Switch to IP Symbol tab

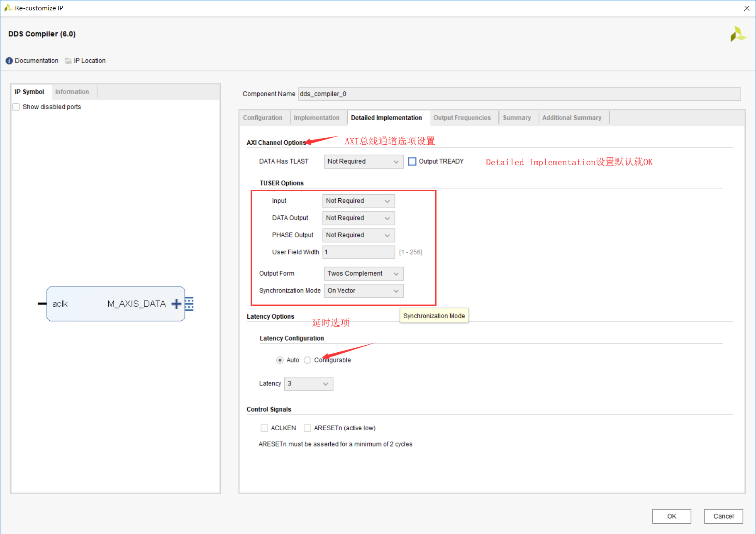point(29,92)
